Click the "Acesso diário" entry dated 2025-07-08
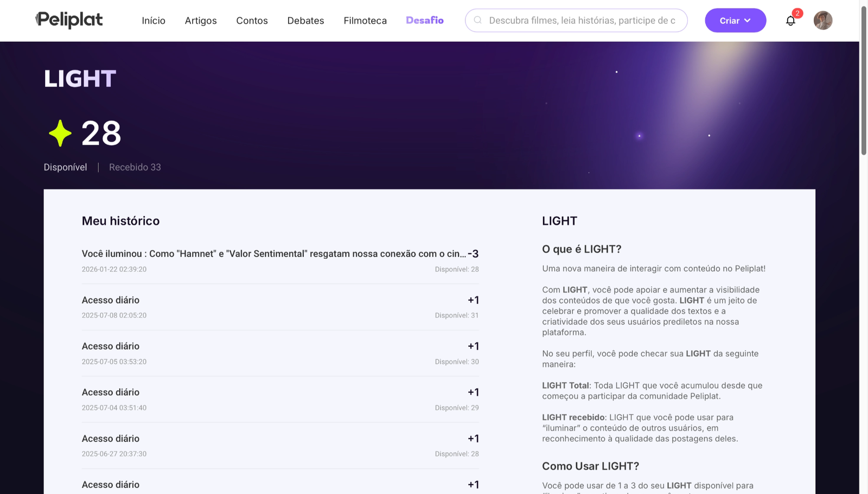 280,307
